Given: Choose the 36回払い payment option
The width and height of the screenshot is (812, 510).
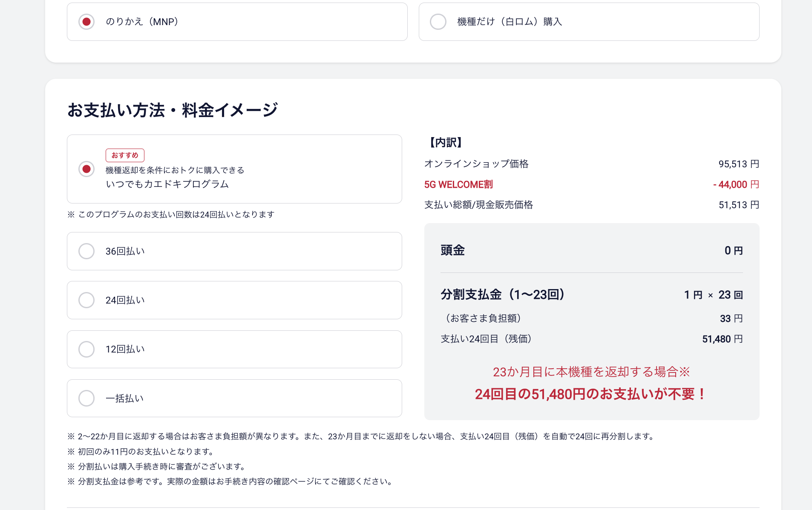Looking at the screenshot, I should tap(86, 251).
